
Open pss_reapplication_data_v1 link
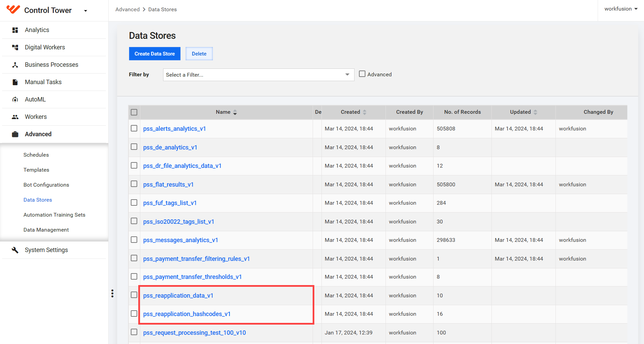(178, 296)
